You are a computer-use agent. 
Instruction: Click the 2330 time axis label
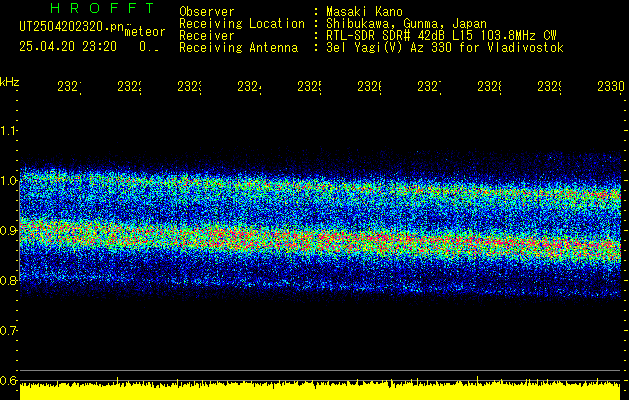(x=611, y=87)
